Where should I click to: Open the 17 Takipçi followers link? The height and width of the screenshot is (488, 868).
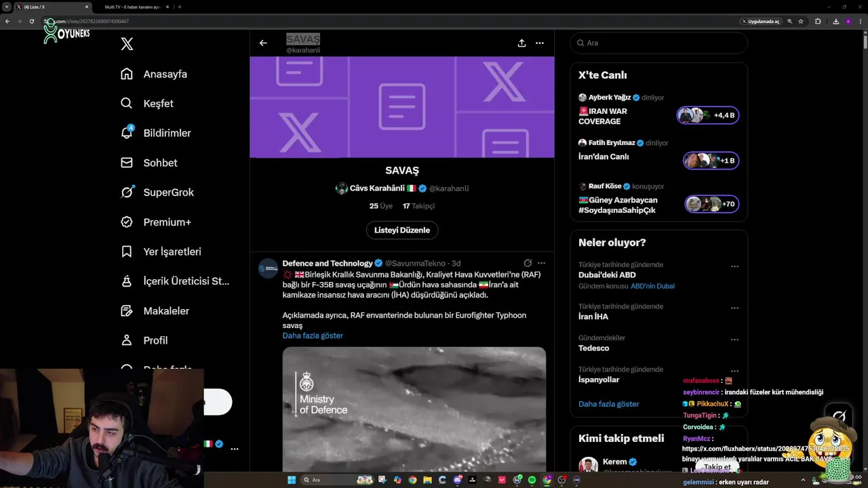click(x=418, y=205)
